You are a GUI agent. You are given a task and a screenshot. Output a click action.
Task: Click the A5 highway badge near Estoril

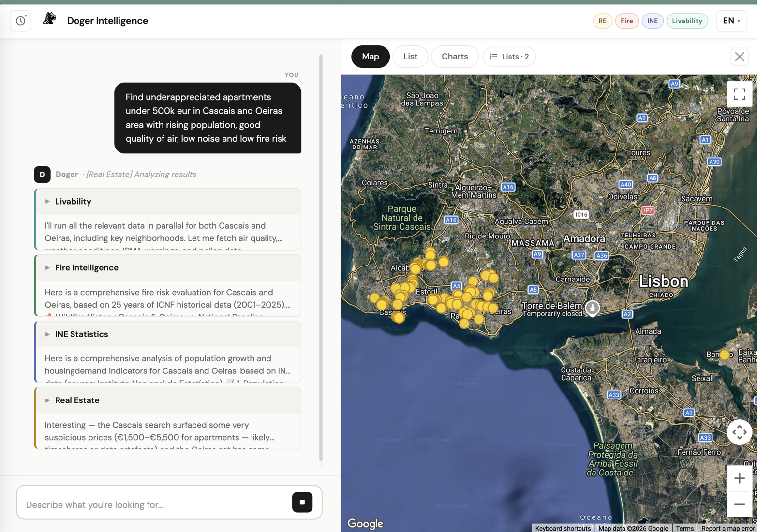pos(456,286)
